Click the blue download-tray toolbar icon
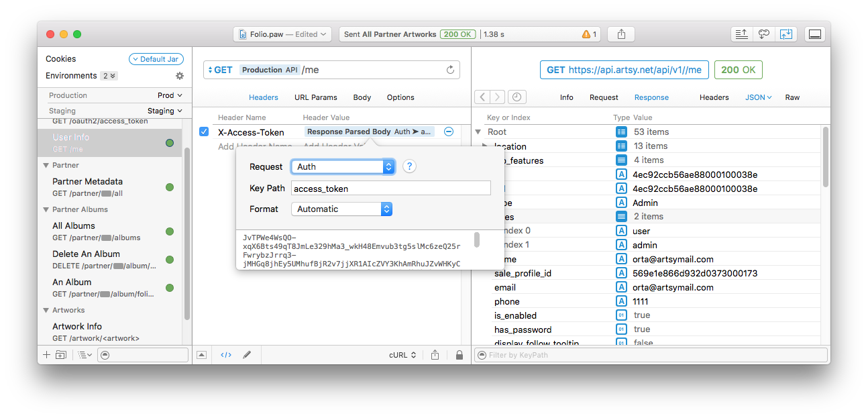The image size is (868, 418). coord(786,34)
